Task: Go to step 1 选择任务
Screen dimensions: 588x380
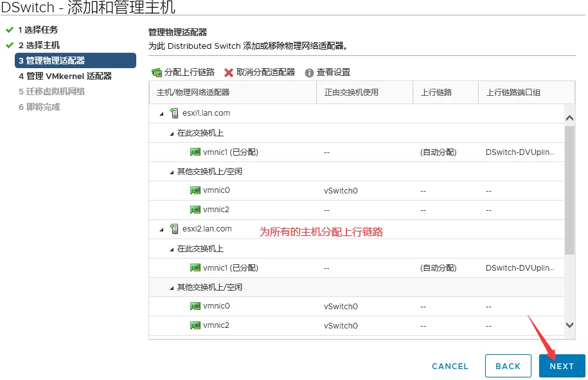Action: click(x=38, y=30)
